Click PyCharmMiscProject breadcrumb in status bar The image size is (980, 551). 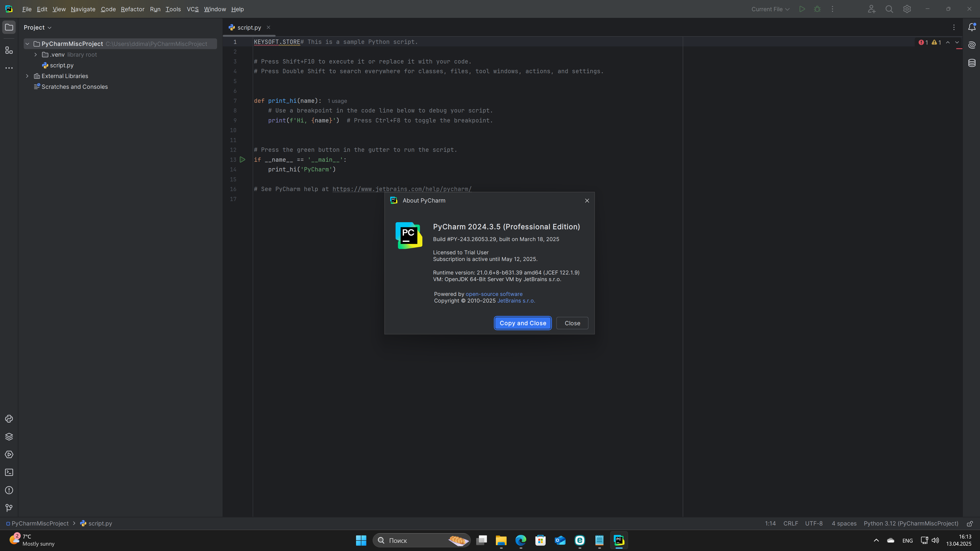(x=38, y=524)
